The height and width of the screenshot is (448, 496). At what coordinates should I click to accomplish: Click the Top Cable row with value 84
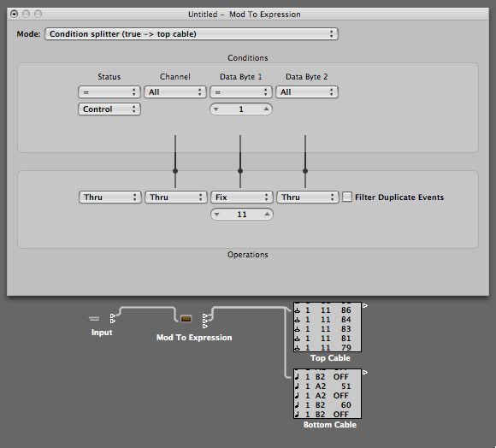pos(328,320)
